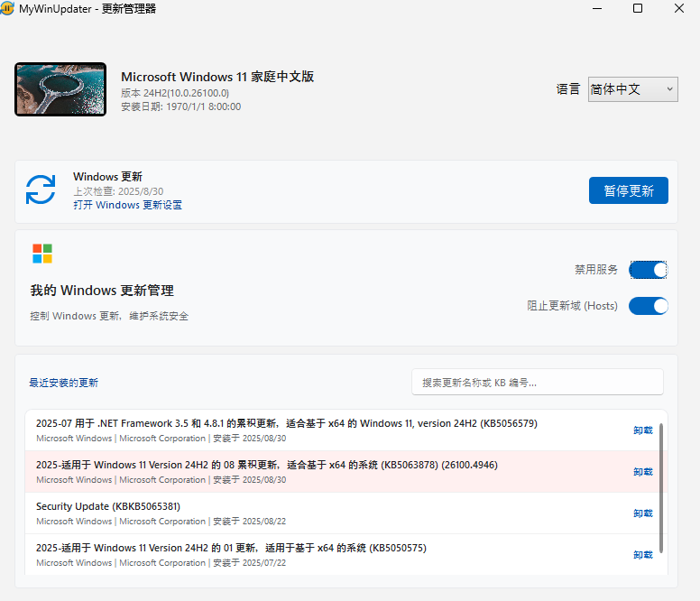Minimize the MyWinUpdater window
The height and width of the screenshot is (601, 700).
click(597, 8)
